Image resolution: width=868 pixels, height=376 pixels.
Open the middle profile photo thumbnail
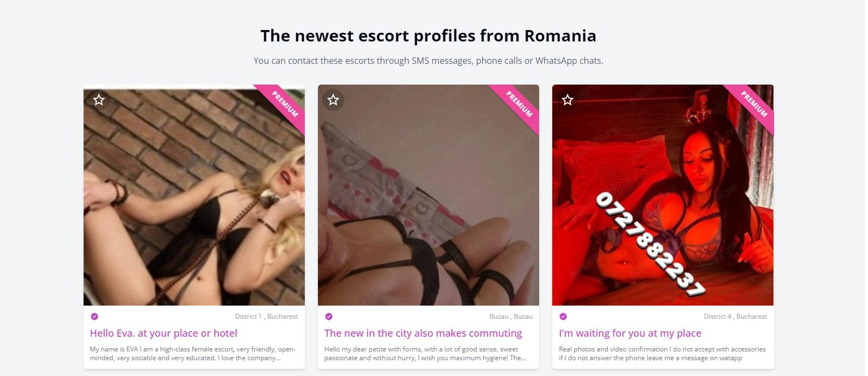click(428, 195)
